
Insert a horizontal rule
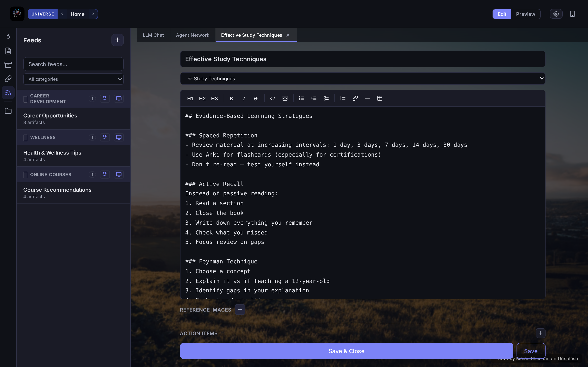367,98
